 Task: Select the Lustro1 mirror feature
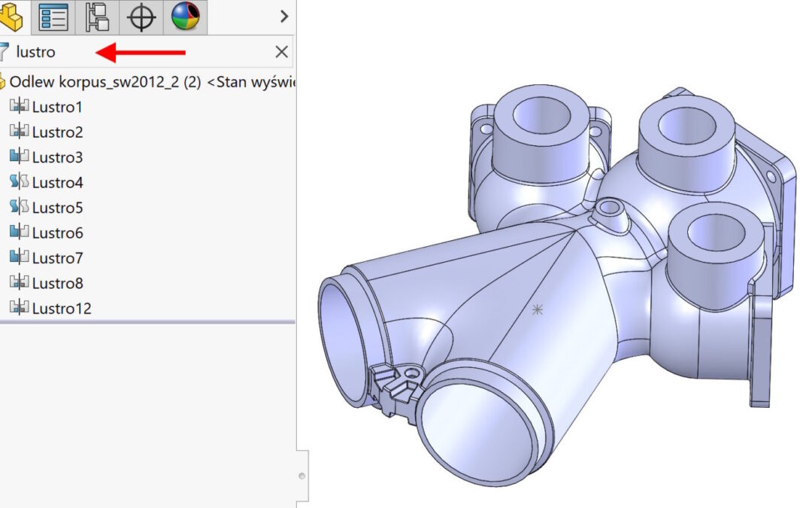coord(57,107)
